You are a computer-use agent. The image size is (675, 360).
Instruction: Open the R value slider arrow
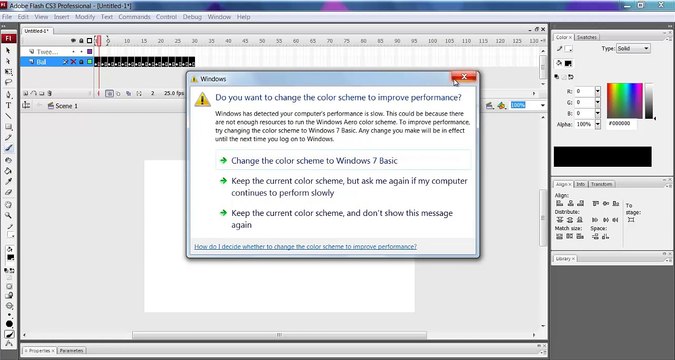click(x=598, y=91)
